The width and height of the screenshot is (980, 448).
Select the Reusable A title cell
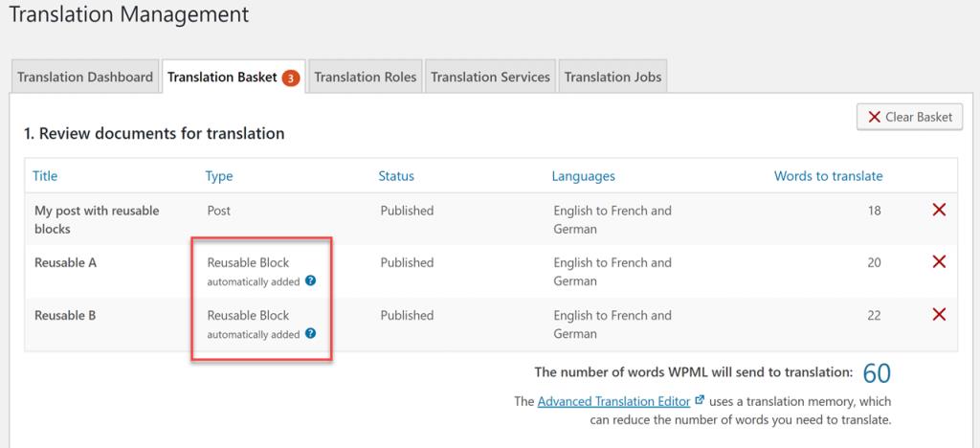click(x=66, y=262)
